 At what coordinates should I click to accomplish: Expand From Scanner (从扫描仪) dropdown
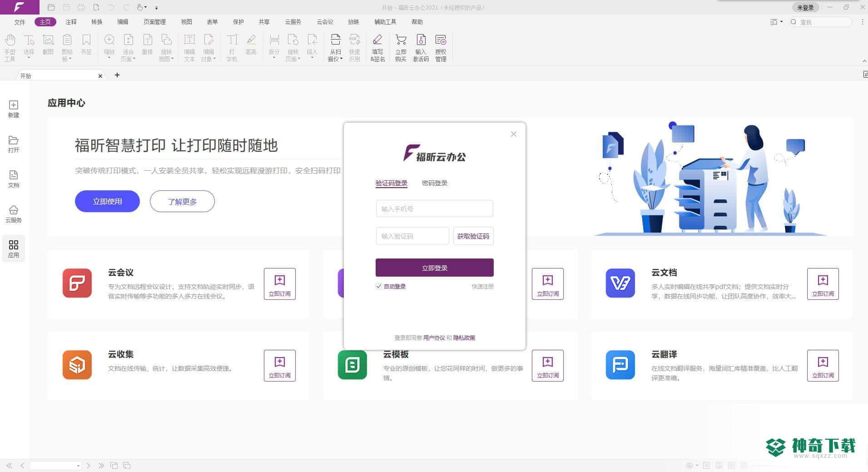coord(341,59)
